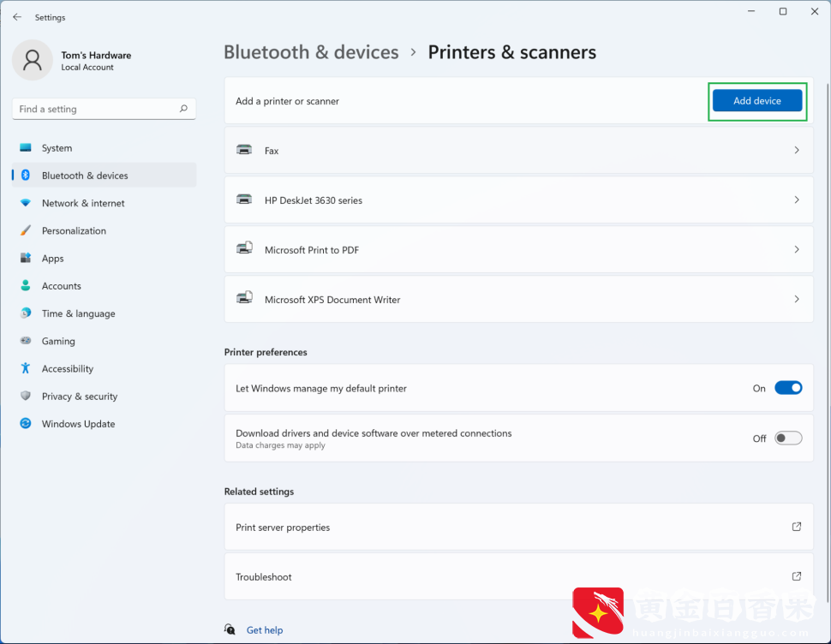Select Accessibility label in sidebar
Image resolution: width=831 pixels, height=644 pixels.
[x=68, y=368]
